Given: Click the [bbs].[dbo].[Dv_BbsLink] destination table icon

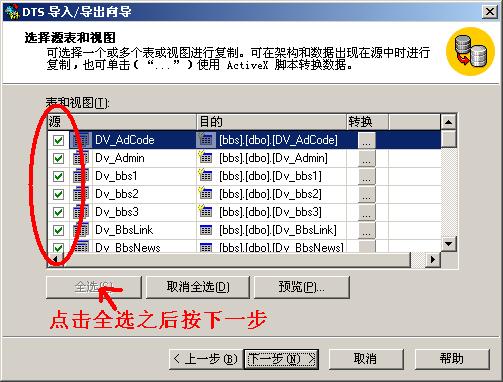Looking at the screenshot, I should [x=206, y=230].
